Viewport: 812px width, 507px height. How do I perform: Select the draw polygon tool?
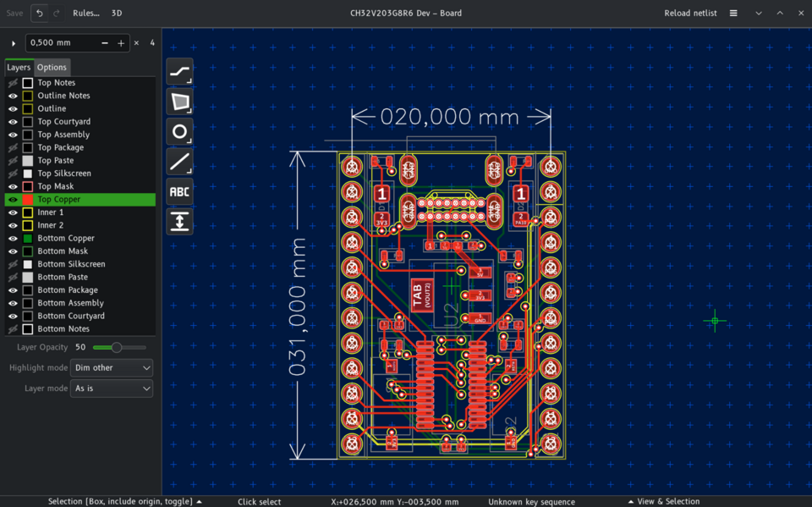[179, 102]
